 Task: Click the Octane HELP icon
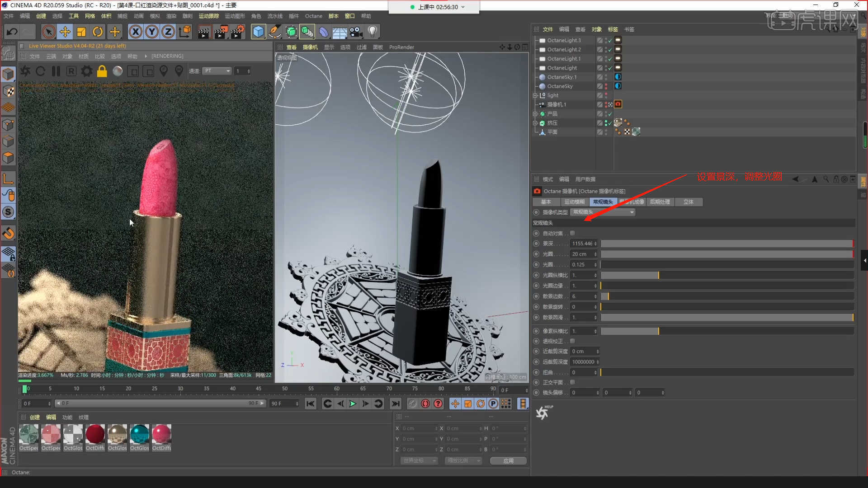point(544,412)
